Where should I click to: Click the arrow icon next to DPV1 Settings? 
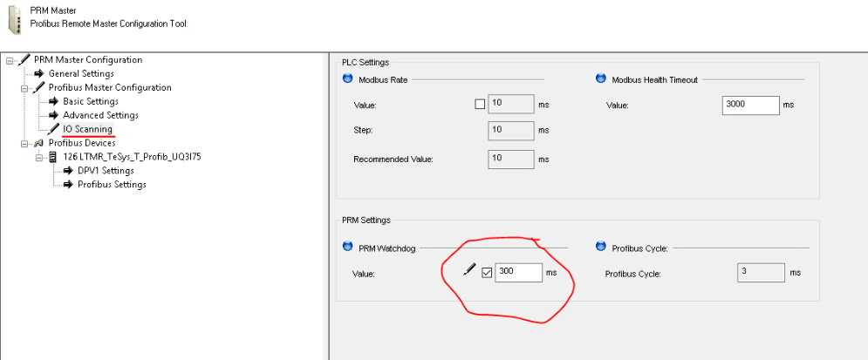[x=68, y=170]
